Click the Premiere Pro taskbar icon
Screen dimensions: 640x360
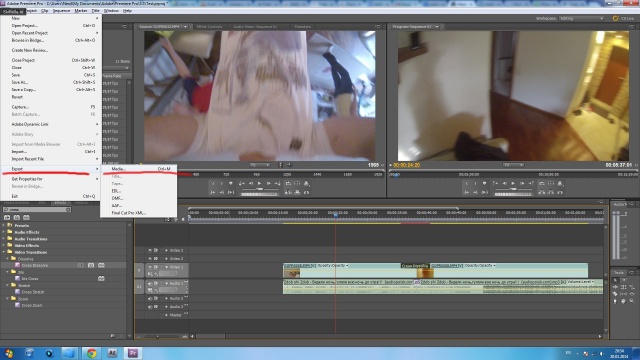point(133,353)
